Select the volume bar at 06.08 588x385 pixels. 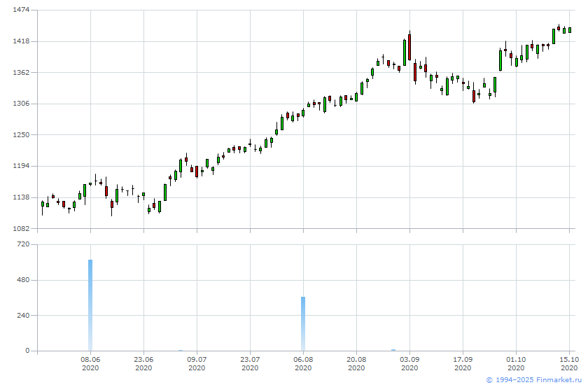click(x=303, y=324)
